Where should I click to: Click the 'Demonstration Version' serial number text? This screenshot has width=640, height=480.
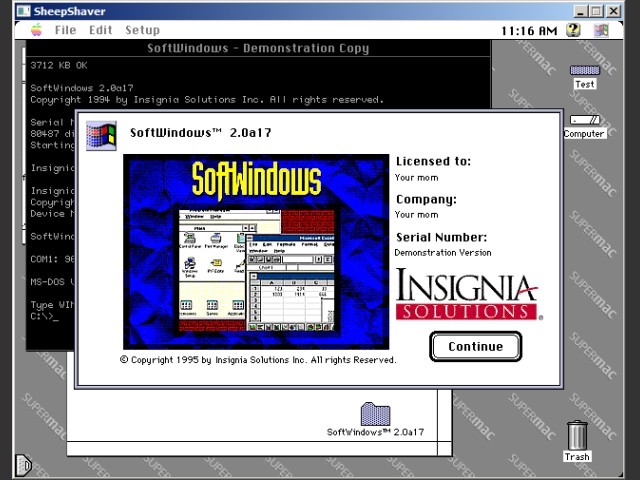(x=443, y=253)
